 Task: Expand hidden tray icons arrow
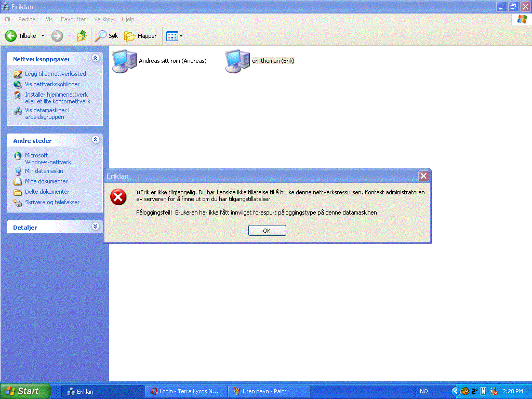pos(455,391)
